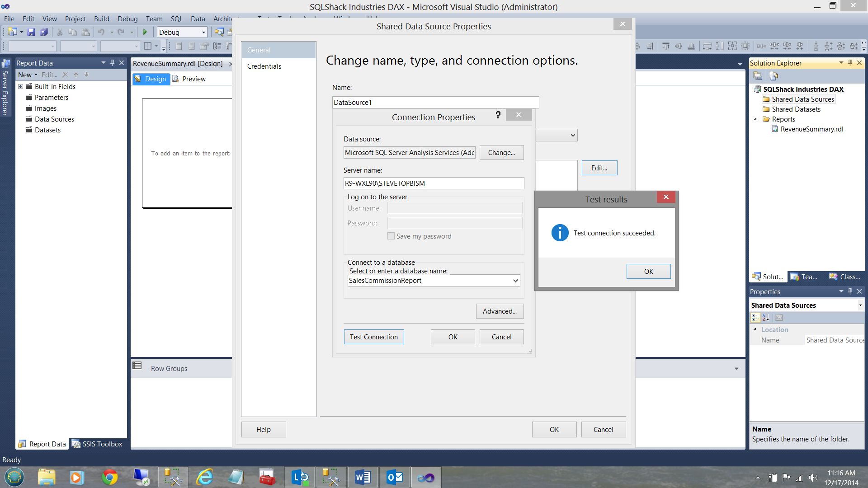Viewport: 868px width, 488px height.
Task: Toggle the Save my password checkbox
Action: coord(391,236)
